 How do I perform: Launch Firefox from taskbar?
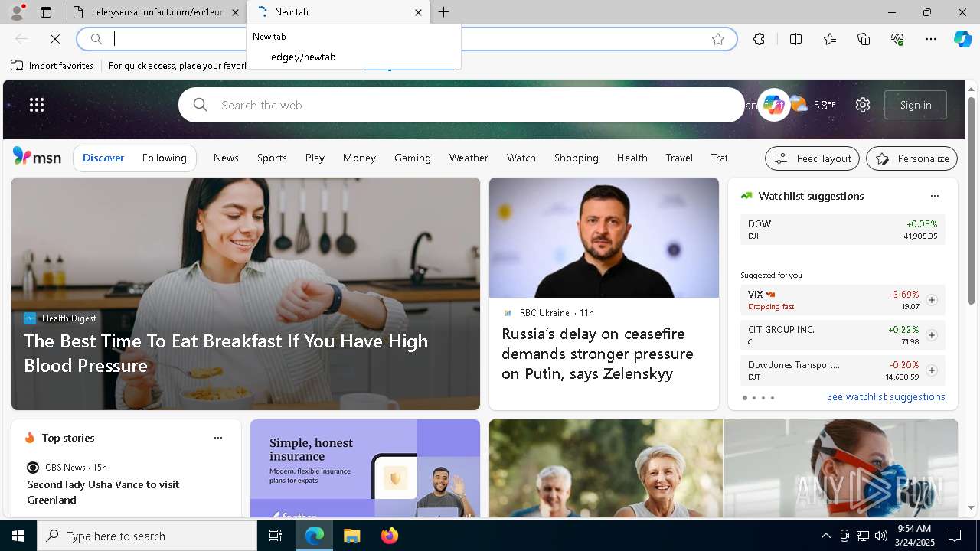point(390,536)
